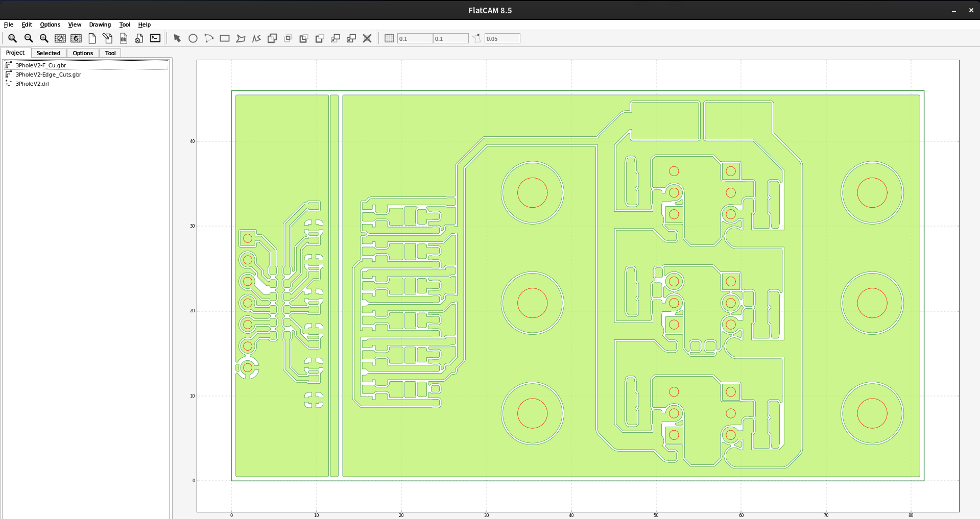Open the File menu
The height and width of the screenshot is (519, 980).
click(x=9, y=24)
